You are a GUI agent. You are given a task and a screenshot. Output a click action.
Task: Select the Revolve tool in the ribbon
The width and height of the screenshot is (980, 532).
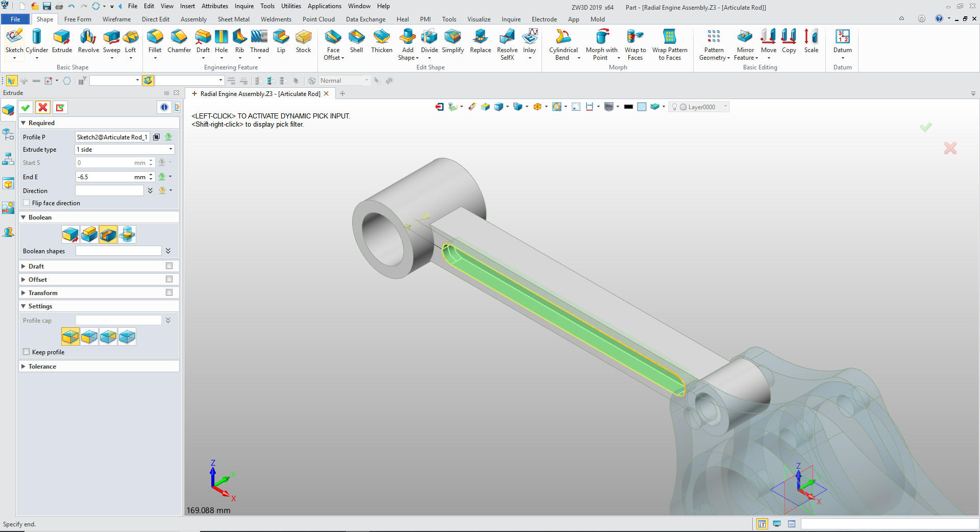coord(88,41)
